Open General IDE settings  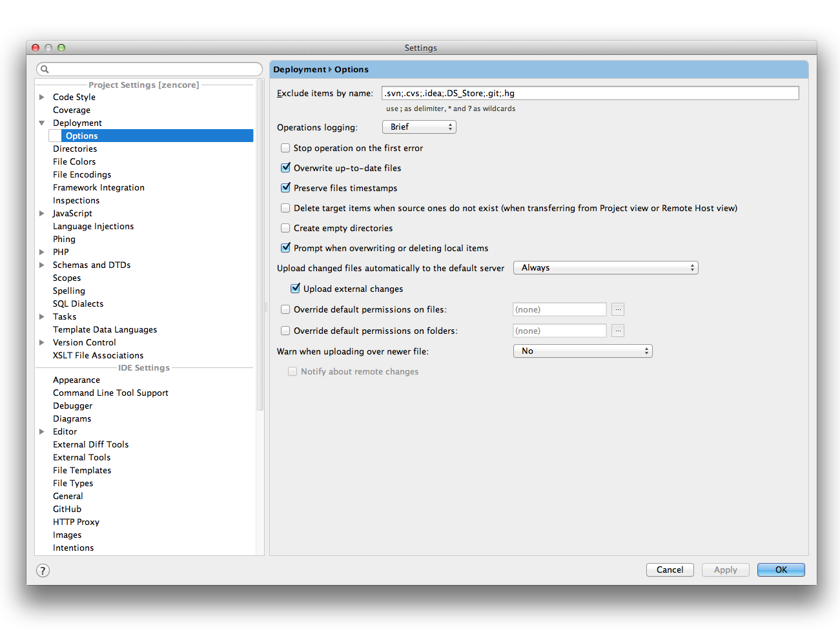pyautogui.click(x=68, y=496)
